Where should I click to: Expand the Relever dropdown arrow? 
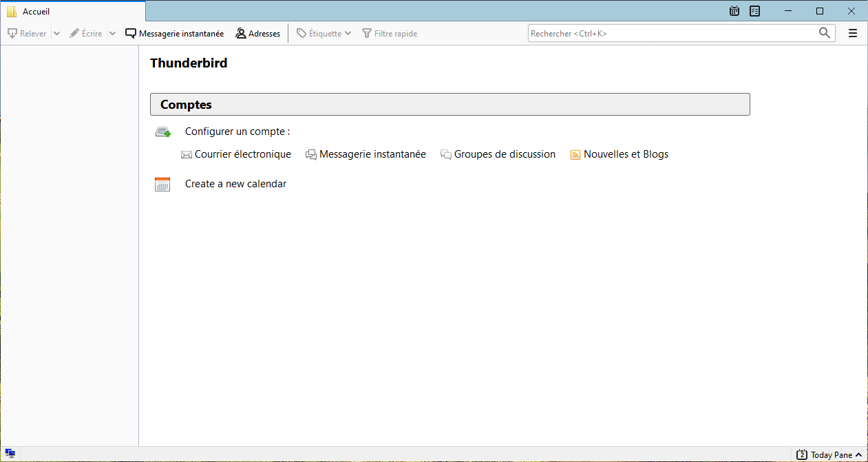56,33
